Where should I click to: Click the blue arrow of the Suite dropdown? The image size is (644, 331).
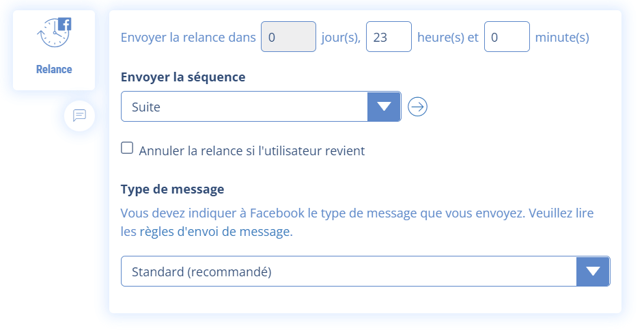pyautogui.click(x=384, y=107)
